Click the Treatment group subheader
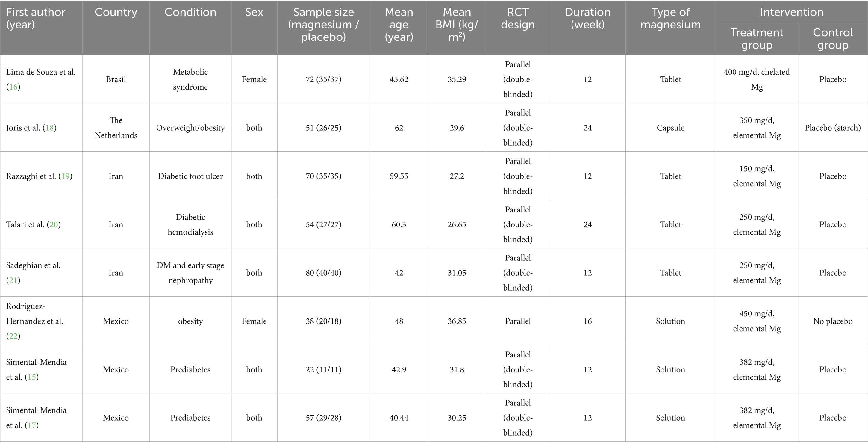868x447 pixels. point(756,38)
